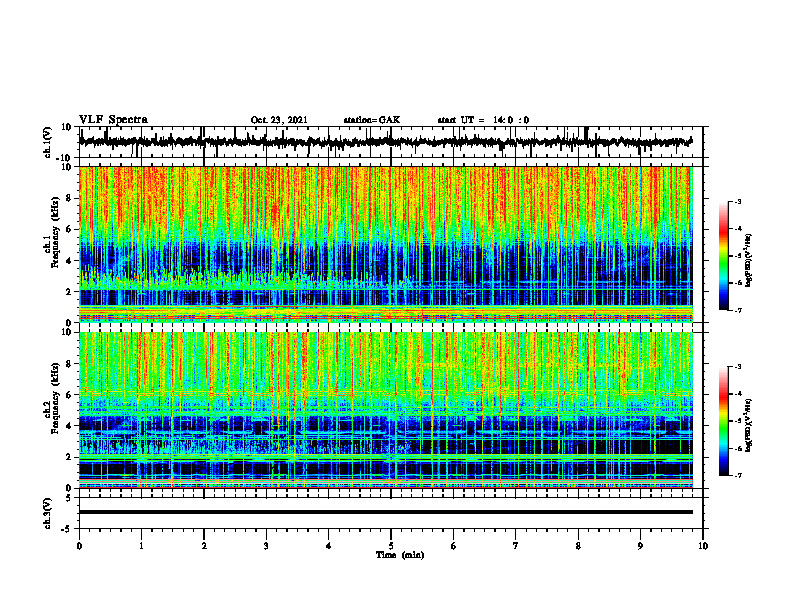The width and height of the screenshot is (792, 612).
Task: Click inside the ch.2 spectrogram panel
Action: point(385,410)
